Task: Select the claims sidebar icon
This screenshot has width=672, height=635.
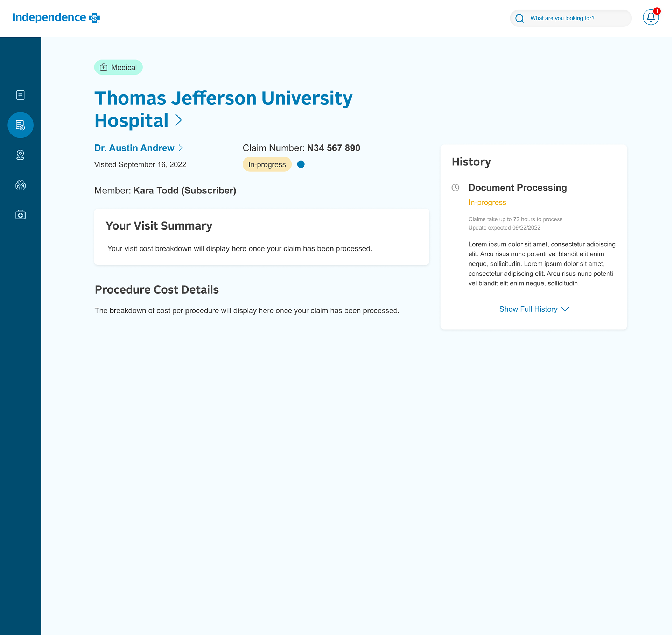Action: click(x=20, y=125)
